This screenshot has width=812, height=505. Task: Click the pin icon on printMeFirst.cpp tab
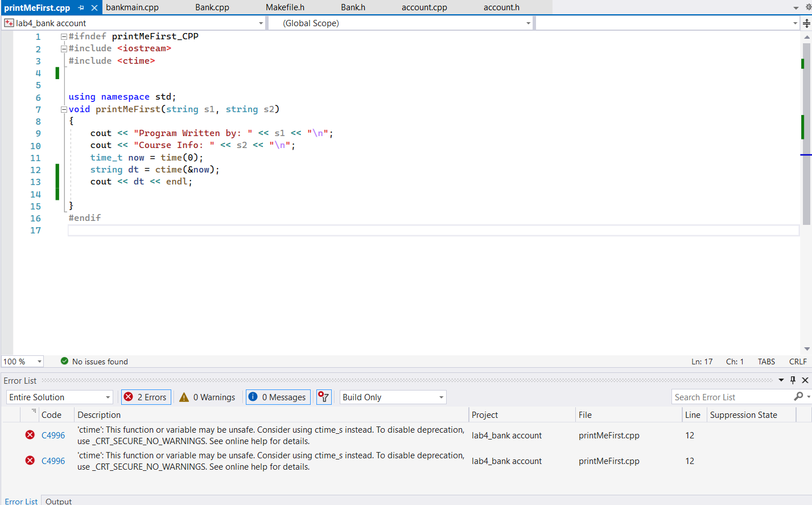point(81,8)
